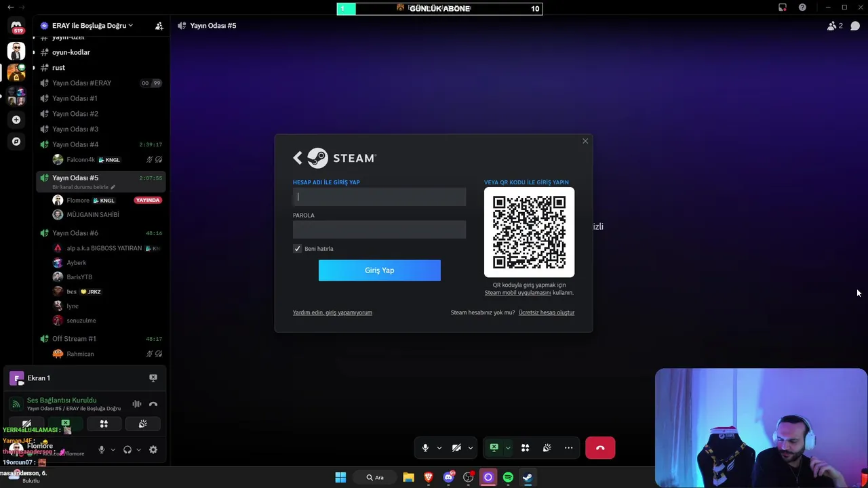
Task: Open Discord direct messages home icon
Action: click(x=16, y=27)
